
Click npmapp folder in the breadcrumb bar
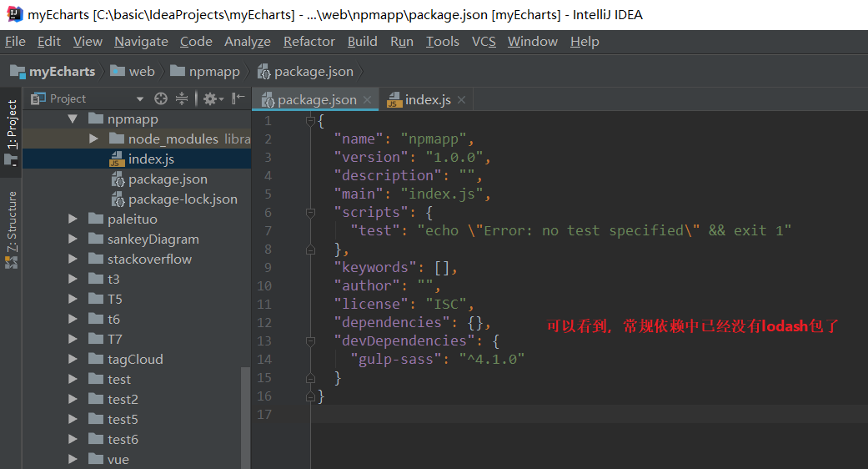(x=205, y=72)
